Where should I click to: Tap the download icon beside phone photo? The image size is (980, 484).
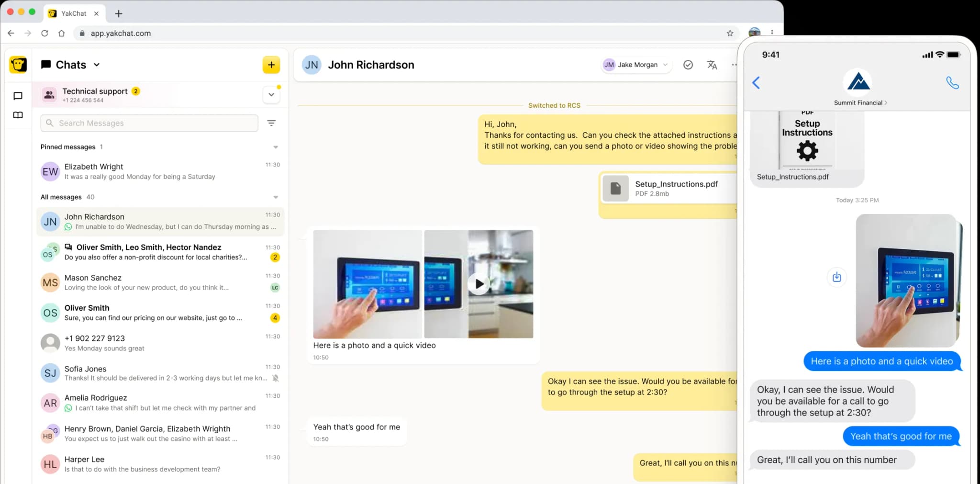(836, 277)
